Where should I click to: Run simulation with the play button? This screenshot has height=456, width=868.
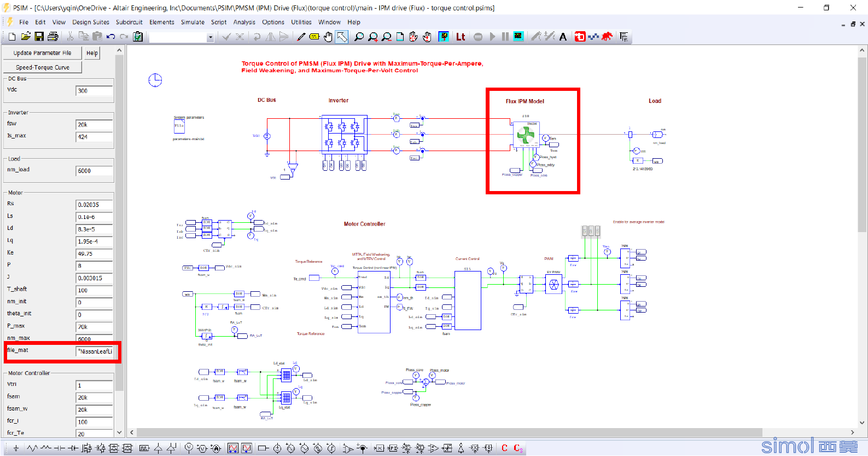(492, 37)
